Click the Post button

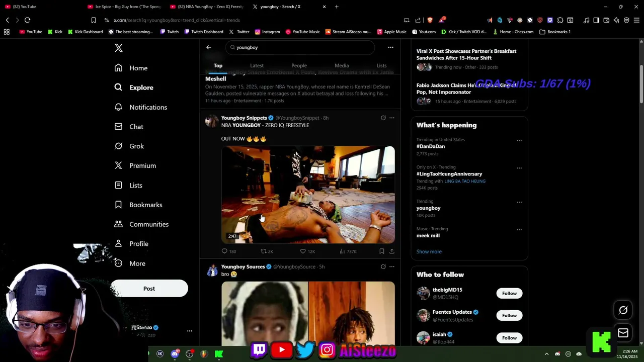pyautogui.click(x=149, y=289)
